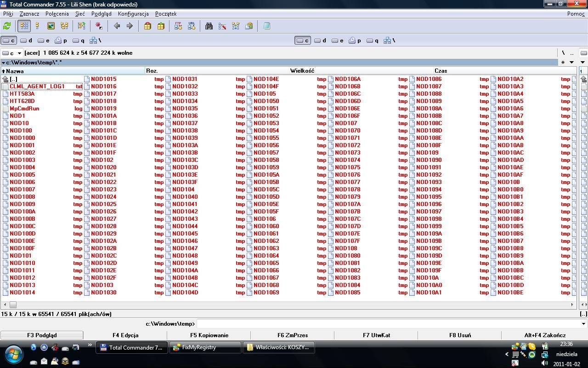Click F5 Kopiowanie button
The image size is (588, 368).
click(x=209, y=335)
